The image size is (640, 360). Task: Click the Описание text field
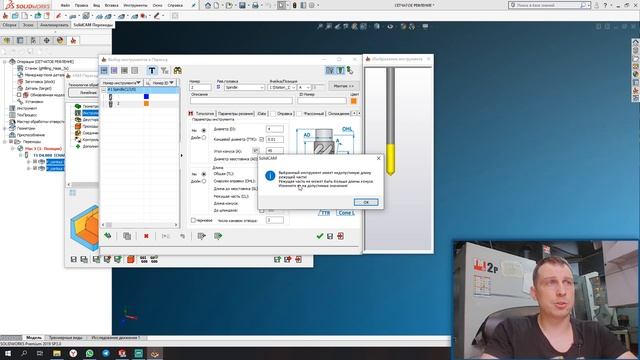pyautogui.click(x=241, y=100)
